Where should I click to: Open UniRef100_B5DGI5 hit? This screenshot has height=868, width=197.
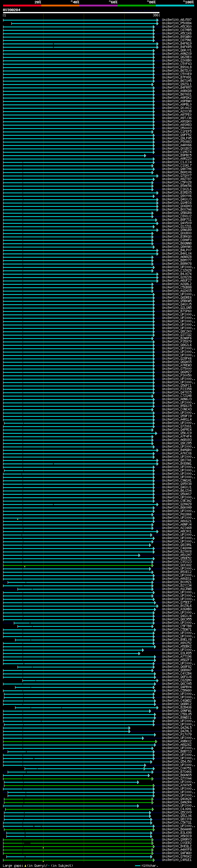click(x=177, y=406)
